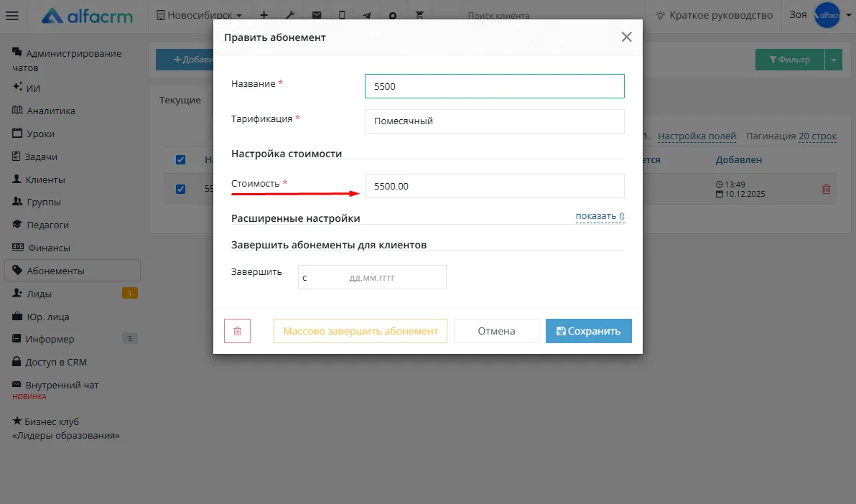The width and height of the screenshot is (856, 504).
Task: Open the Новосибирск branch dropdown
Action: pyautogui.click(x=199, y=15)
